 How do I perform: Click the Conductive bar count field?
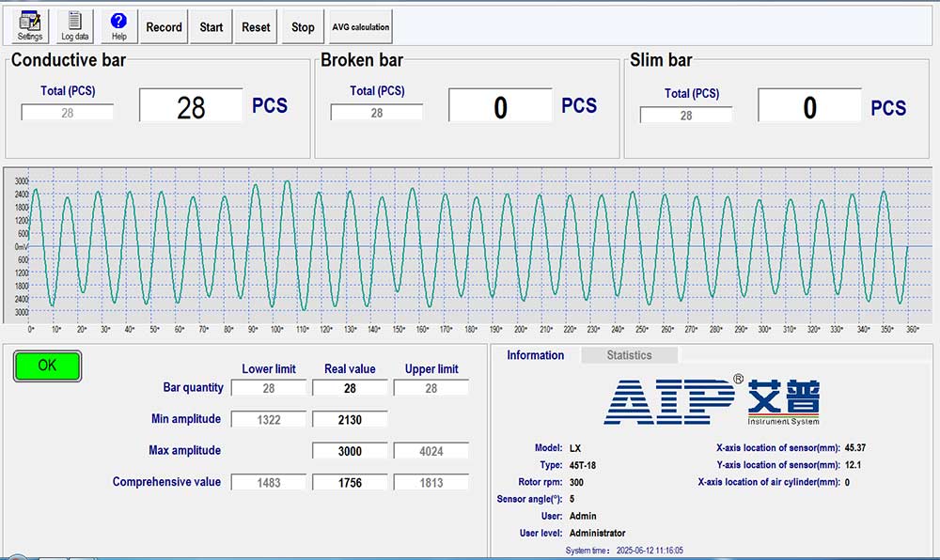(x=191, y=106)
